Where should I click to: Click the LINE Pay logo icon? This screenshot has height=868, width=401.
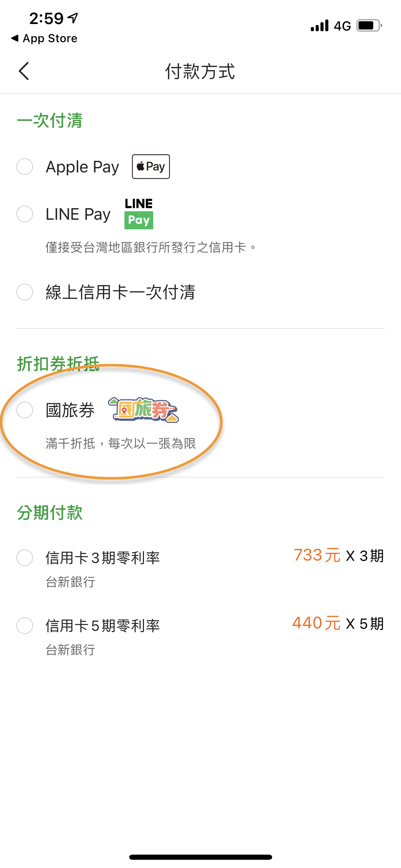click(x=139, y=214)
